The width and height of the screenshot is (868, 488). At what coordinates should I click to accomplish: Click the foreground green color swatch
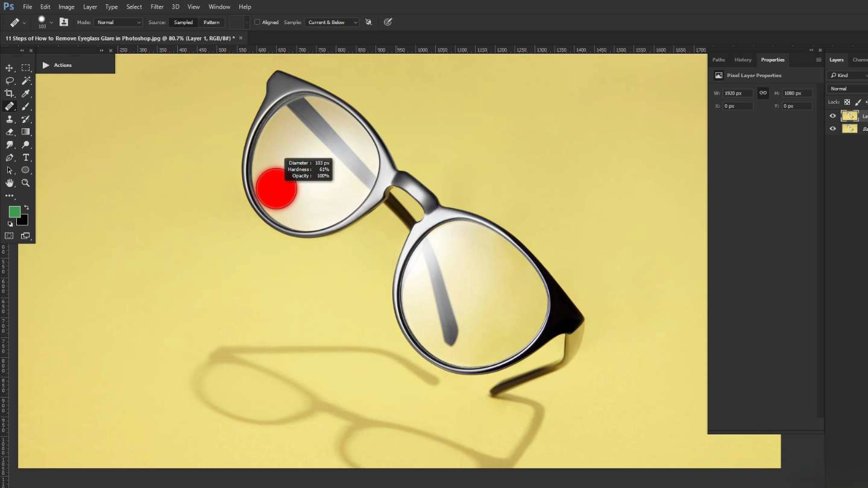click(14, 211)
